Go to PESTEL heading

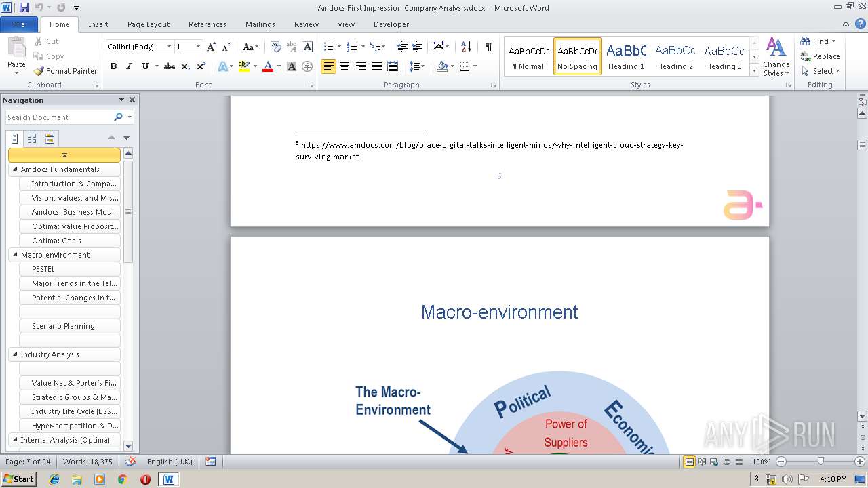pyautogui.click(x=70, y=269)
